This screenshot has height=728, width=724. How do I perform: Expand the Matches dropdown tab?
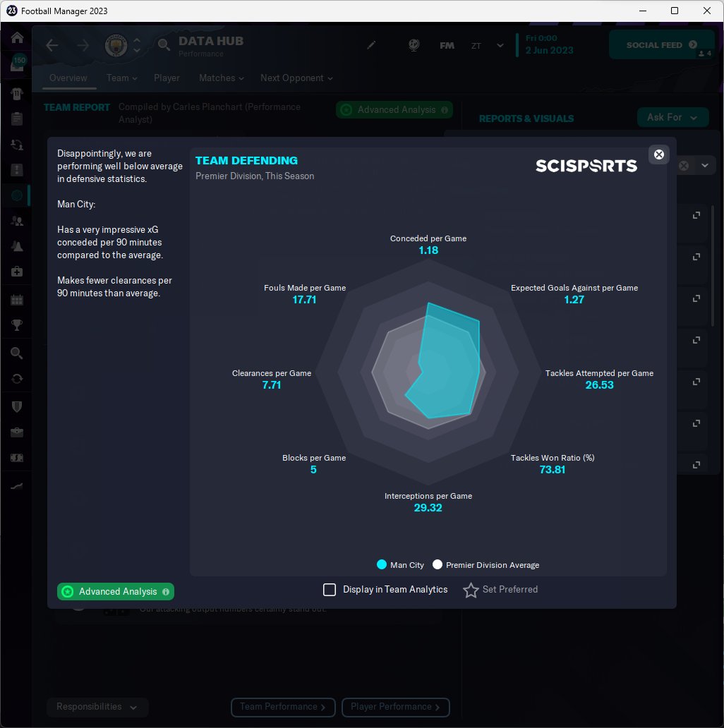222,78
